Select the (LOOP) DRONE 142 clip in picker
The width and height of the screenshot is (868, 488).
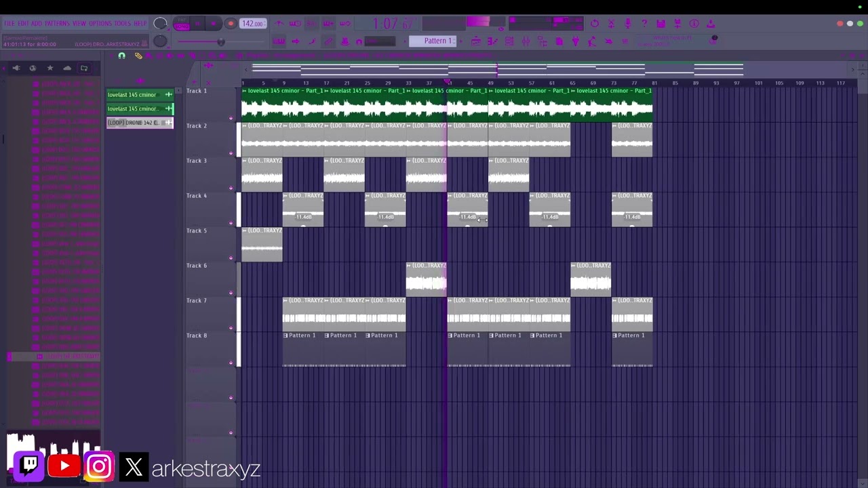[x=140, y=123]
